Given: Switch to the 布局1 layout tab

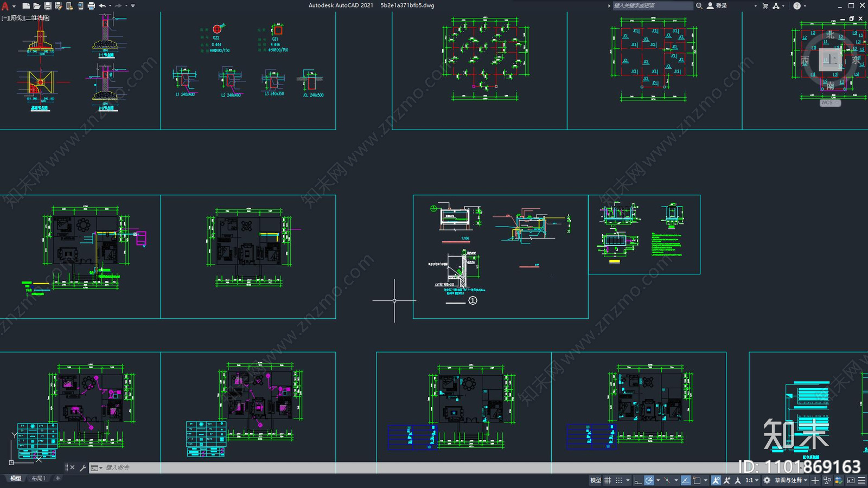Looking at the screenshot, I should click(x=38, y=478).
